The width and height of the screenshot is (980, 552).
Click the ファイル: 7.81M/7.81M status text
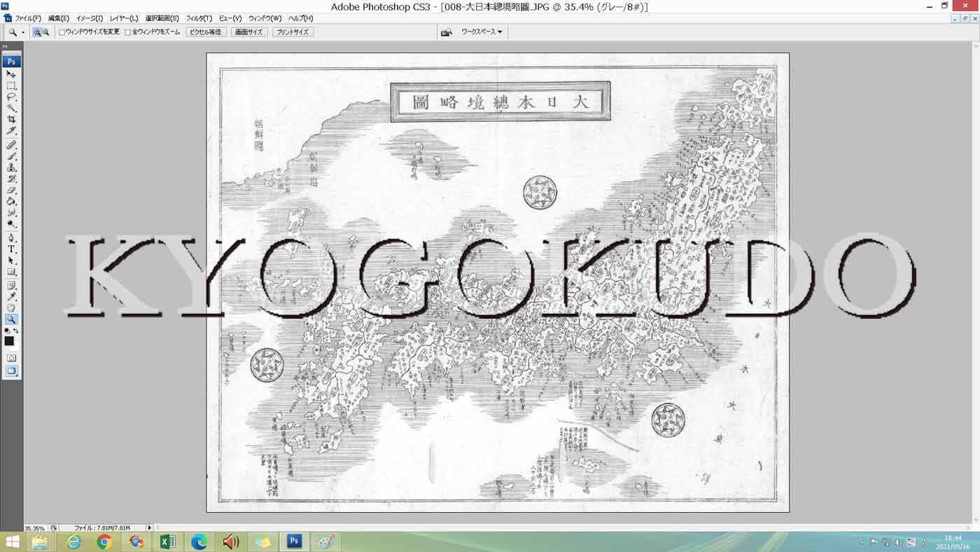coord(102,528)
